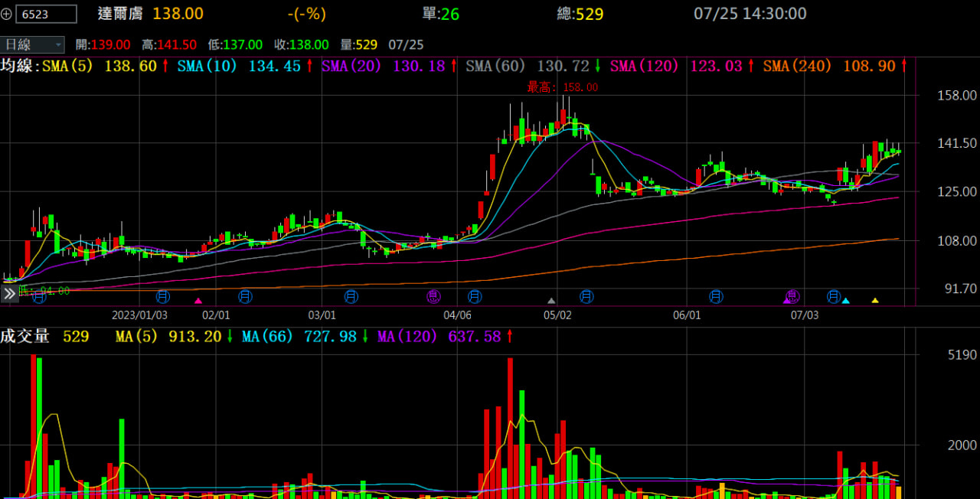Image resolution: width=980 pixels, height=499 pixels.
Task: Open the 日線 period dropdown
Action: click(x=33, y=44)
